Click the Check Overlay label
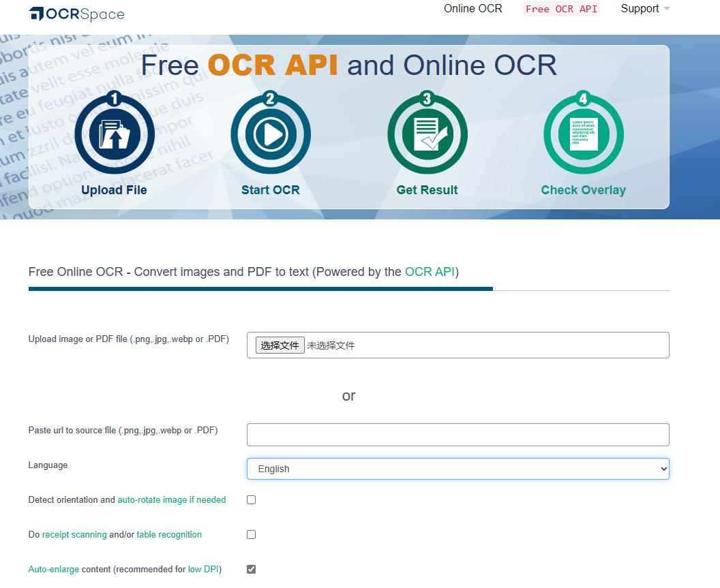This screenshot has width=720, height=588. (583, 190)
